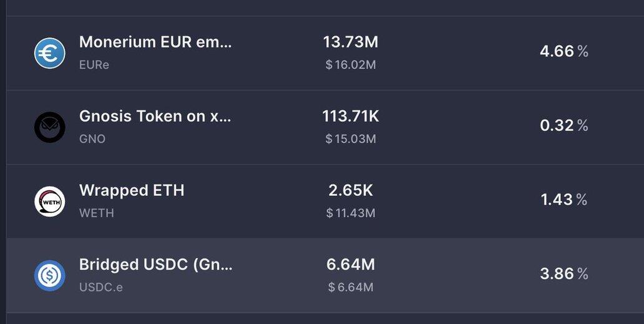Image resolution: width=644 pixels, height=324 pixels.
Task: Click the Wrapped ETH WETH icon
Action: tap(49, 201)
